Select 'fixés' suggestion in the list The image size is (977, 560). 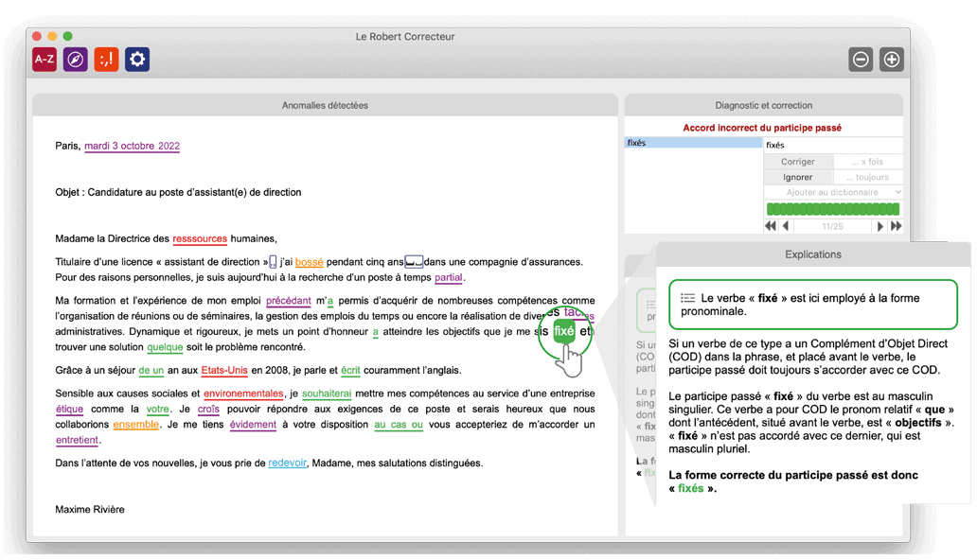694,143
